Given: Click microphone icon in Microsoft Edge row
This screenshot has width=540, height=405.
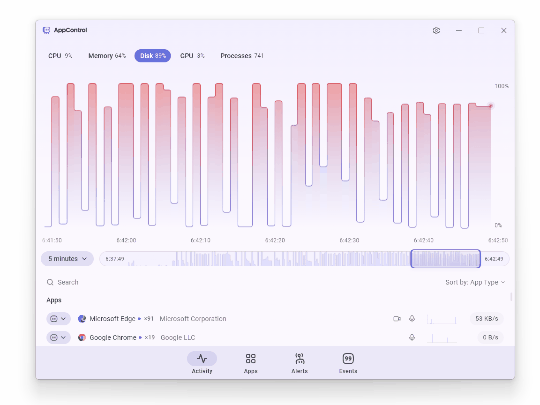Looking at the screenshot, I should 412,319.
